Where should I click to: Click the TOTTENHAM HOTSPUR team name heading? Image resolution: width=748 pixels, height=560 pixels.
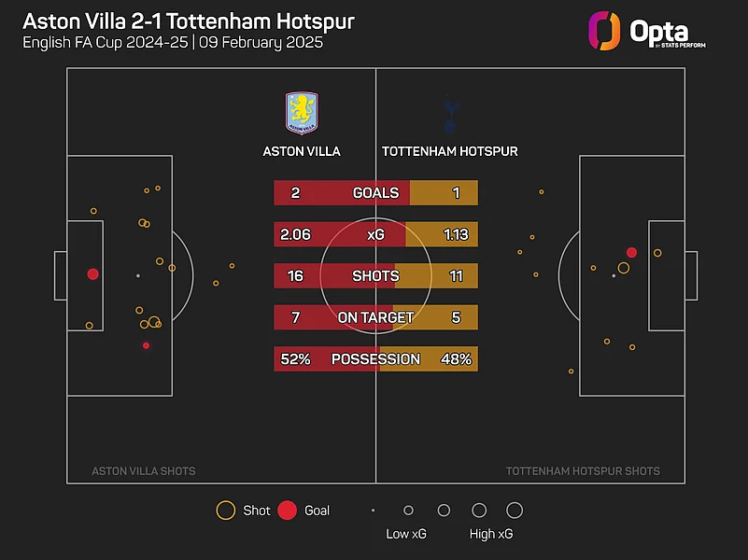pyautogui.click(x=450, y=151)
